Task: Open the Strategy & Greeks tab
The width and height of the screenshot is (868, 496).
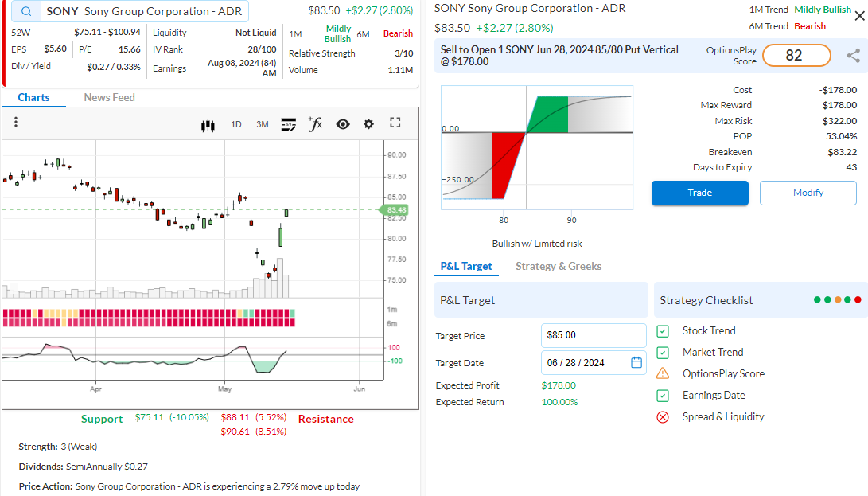Action: click(x=559, y=266)
